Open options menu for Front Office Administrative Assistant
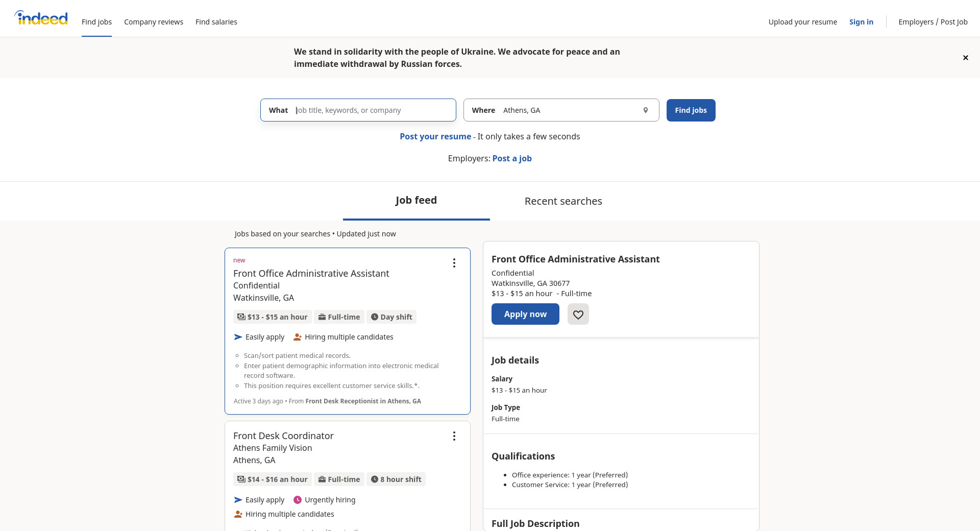Image resolution: width=980 pixels, height=531 pixels. tap(454, 263)
